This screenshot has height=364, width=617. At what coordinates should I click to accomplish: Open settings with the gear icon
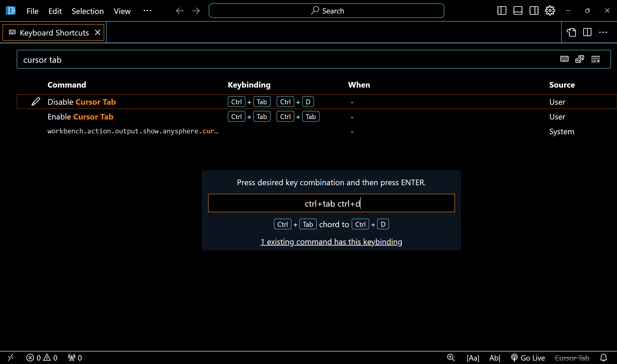pos(550,10)
